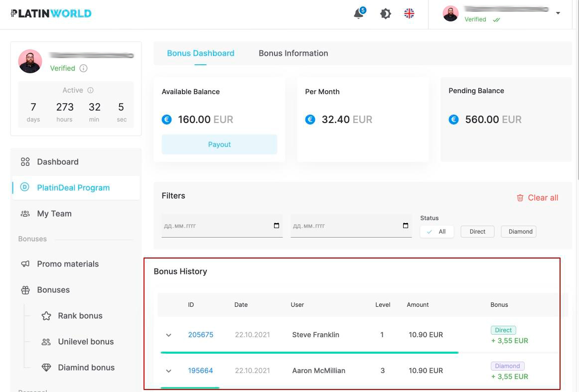Screen dimensions: 579x392
Task: Open the user account dropdown arrow
Action: point(558,13)
